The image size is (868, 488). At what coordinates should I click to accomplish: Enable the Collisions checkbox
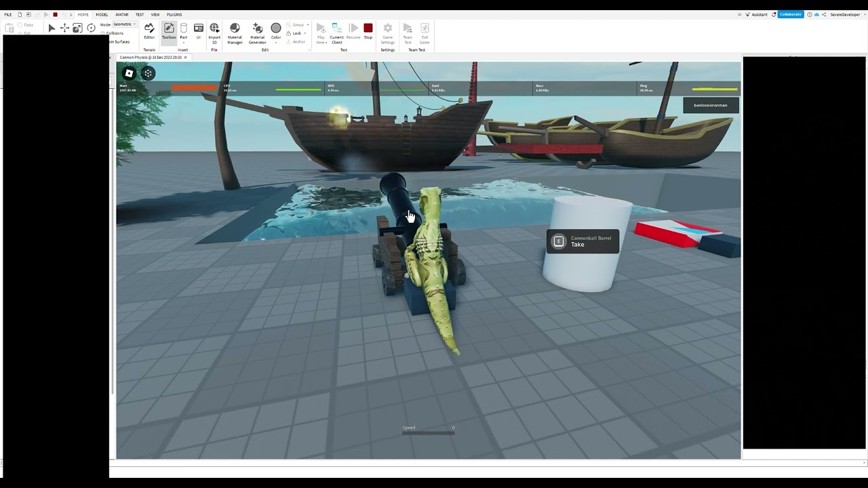pos(103,33)
